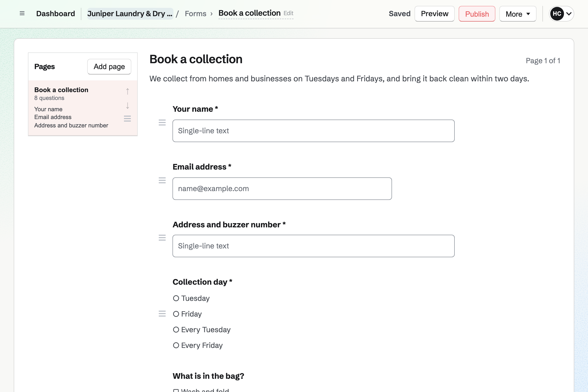Click 'Address and buzzer number' in sidebar

coord(71,125)
